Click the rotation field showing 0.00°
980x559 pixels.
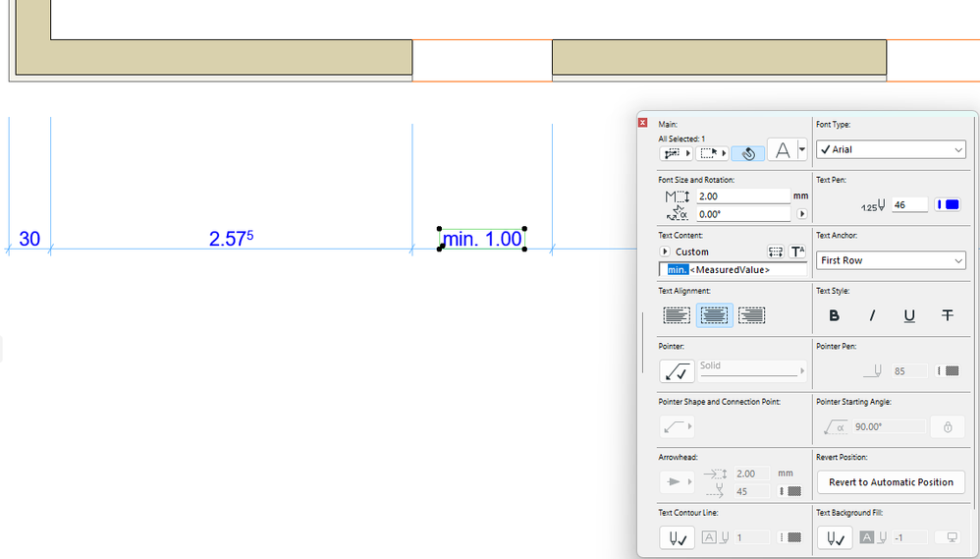point(743,214)
